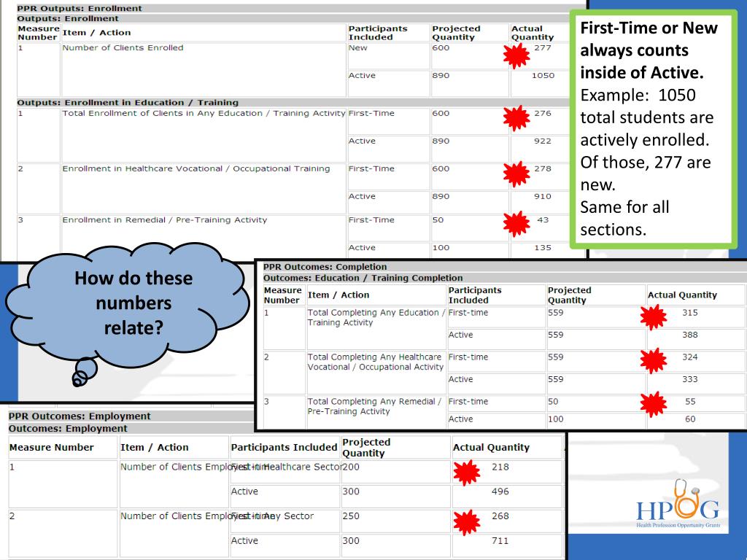Screen dimensions: 747x560
Task: Click 'Number of Clients Employed in Any Sector' item
Action: click(x=217, y=516)
